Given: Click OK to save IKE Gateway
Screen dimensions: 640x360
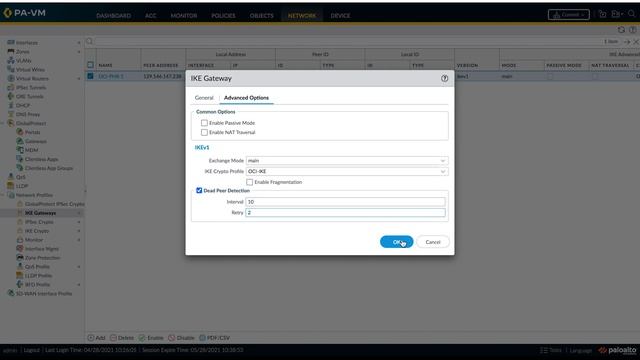Looking at the screenshot, I should [x=396, y=242].
